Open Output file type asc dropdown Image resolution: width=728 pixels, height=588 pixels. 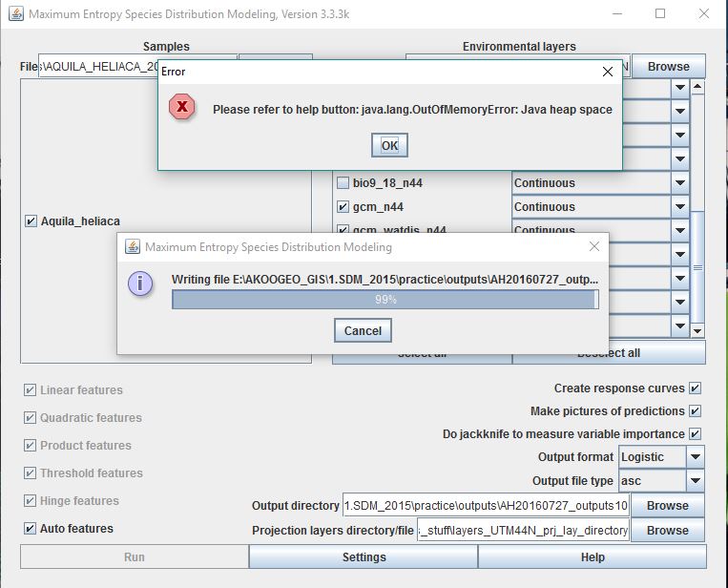[x=695, y=481]
